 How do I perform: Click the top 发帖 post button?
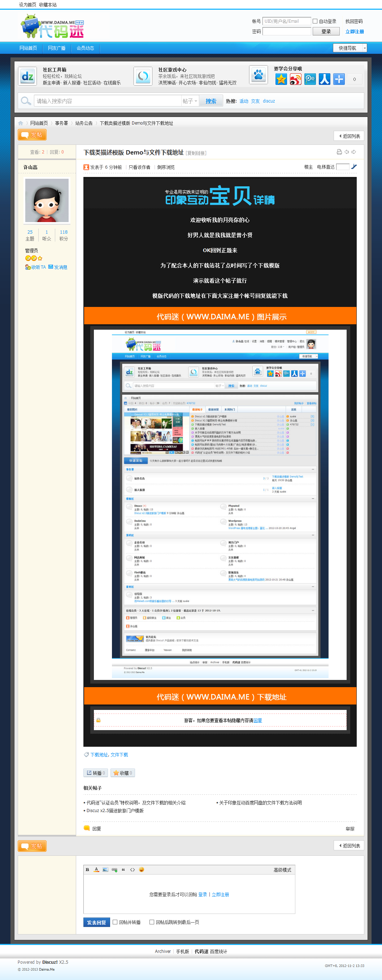pos(32,135)
